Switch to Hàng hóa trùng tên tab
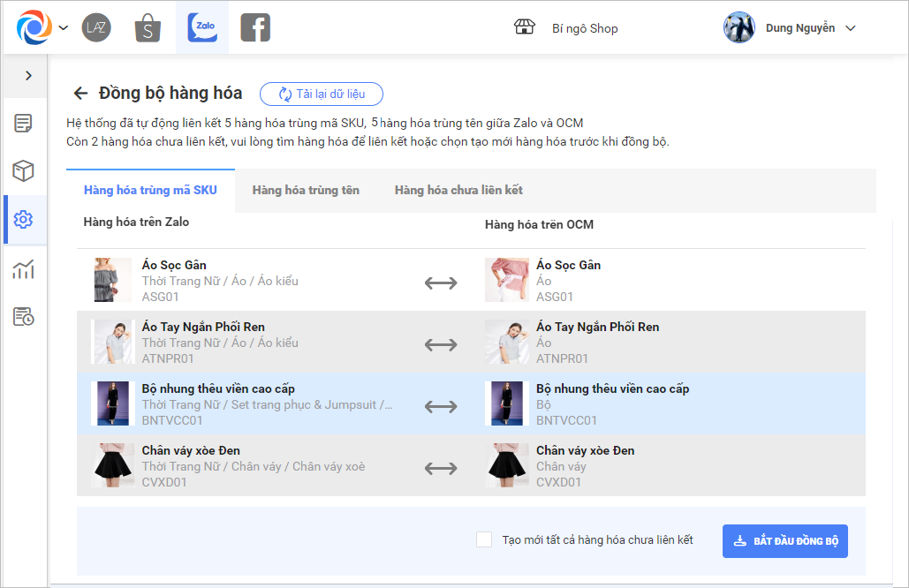Viewport: 909px width, 588px height. coord(306,190)
